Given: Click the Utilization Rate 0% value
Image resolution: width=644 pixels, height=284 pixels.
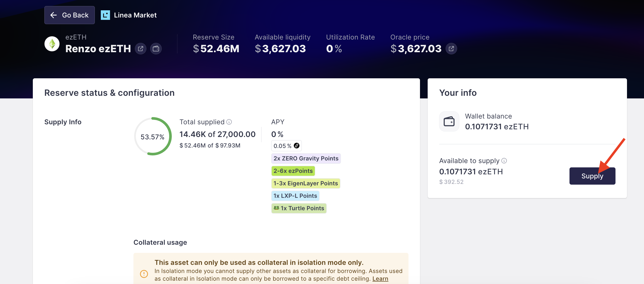Looking at the screenshot, I should coord(334,48).
